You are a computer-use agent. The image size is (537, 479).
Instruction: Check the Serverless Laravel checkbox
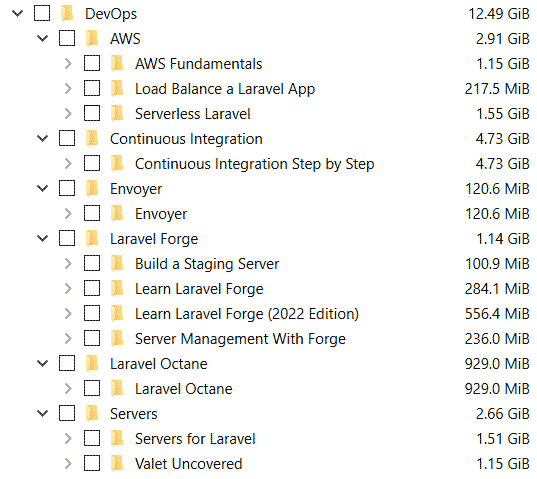coord(92,113)
